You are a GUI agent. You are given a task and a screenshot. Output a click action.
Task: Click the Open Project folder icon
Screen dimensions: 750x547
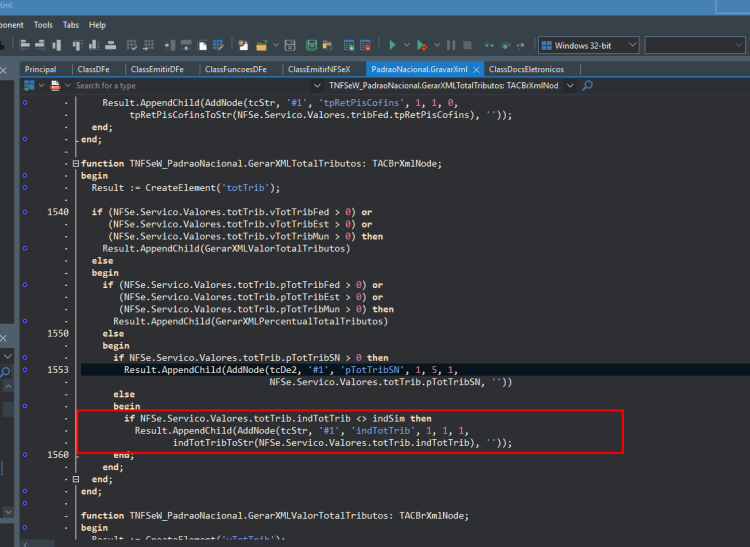[x=328, y=45]
